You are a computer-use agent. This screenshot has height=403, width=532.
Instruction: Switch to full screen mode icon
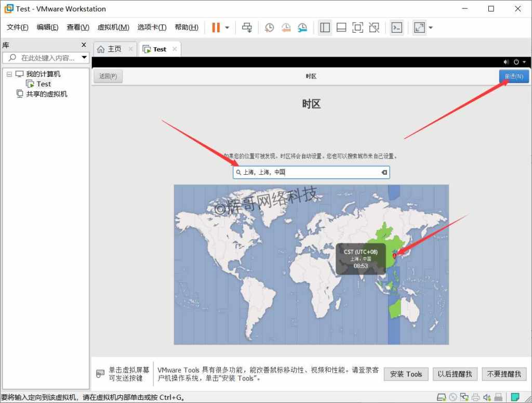(x=357, y=28)
